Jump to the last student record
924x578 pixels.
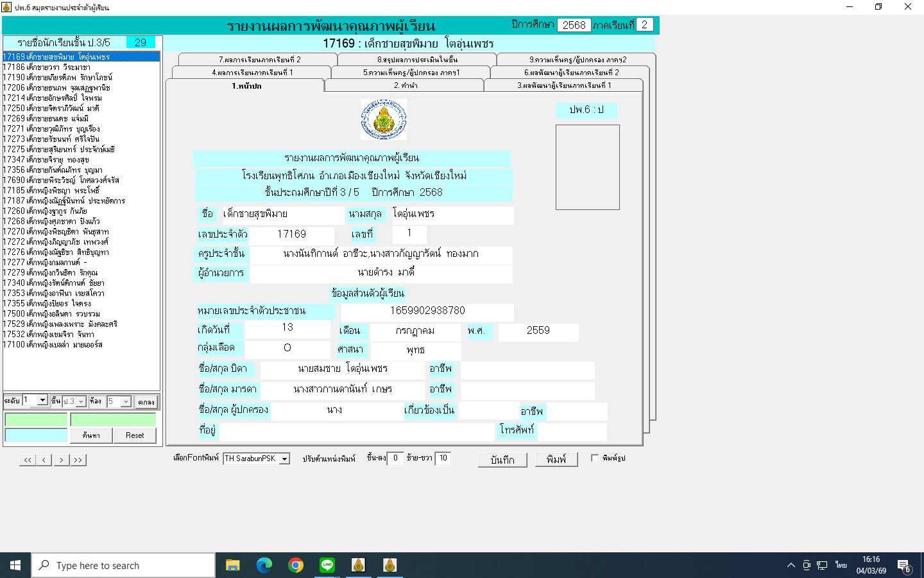click(x=78, y=460)
